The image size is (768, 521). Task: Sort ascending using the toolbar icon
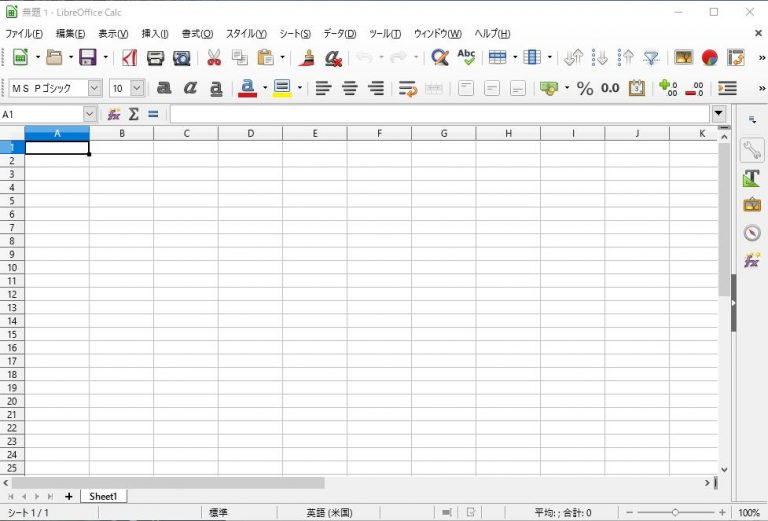pyautogui.click(x=600, y=58)
